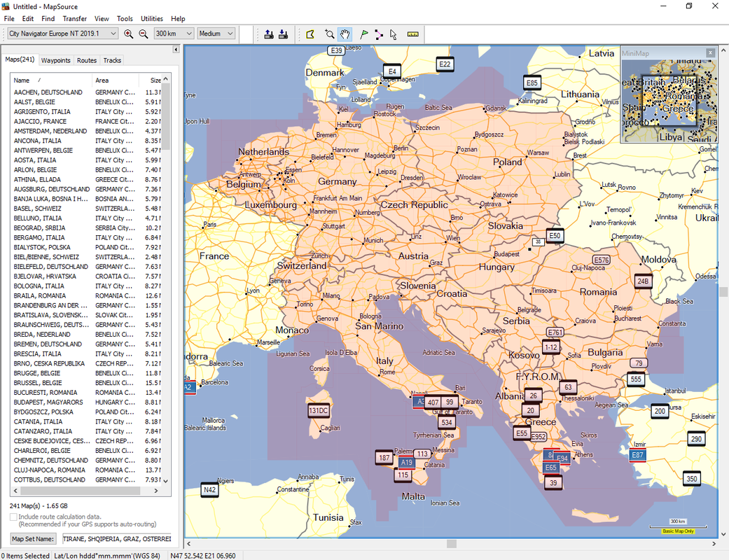The width and height of the screenshot is (729, 560).
Task: Select BUDAPEST, MAGYARORS map row
Action: coord(86,402)
